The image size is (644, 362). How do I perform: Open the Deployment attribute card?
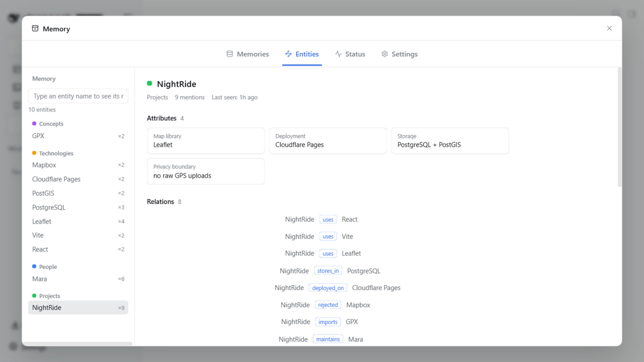(x=328, y=140)
